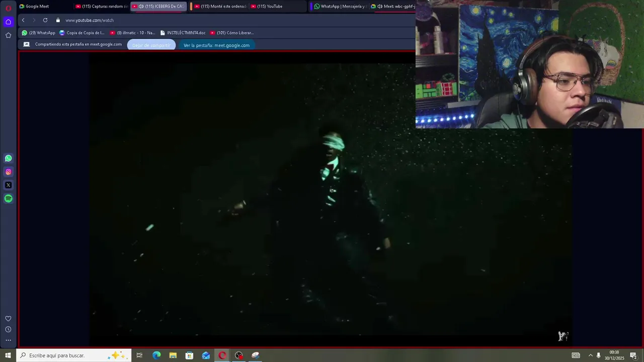Open the heart icon in the sidebar

click(x=8, y=319)
